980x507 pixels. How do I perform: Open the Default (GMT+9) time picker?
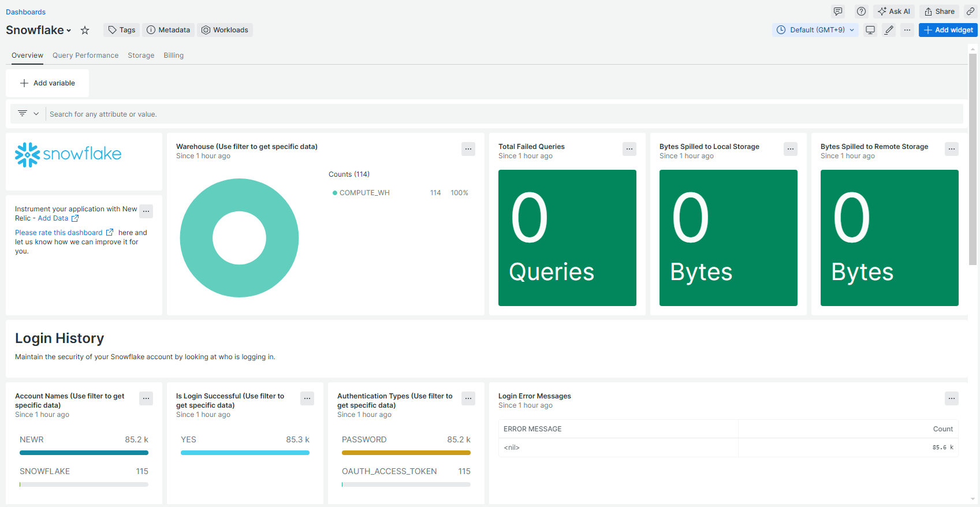point(815,30)
